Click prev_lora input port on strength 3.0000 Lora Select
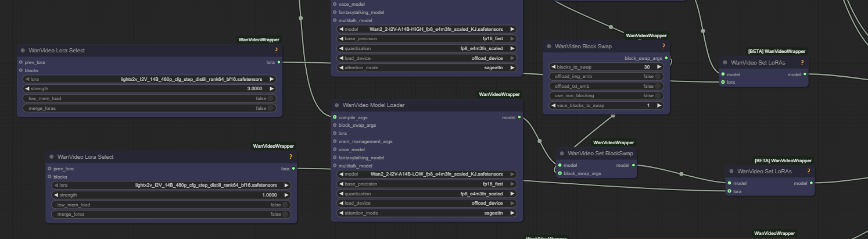Screen dimensions: 868x239 21,62
